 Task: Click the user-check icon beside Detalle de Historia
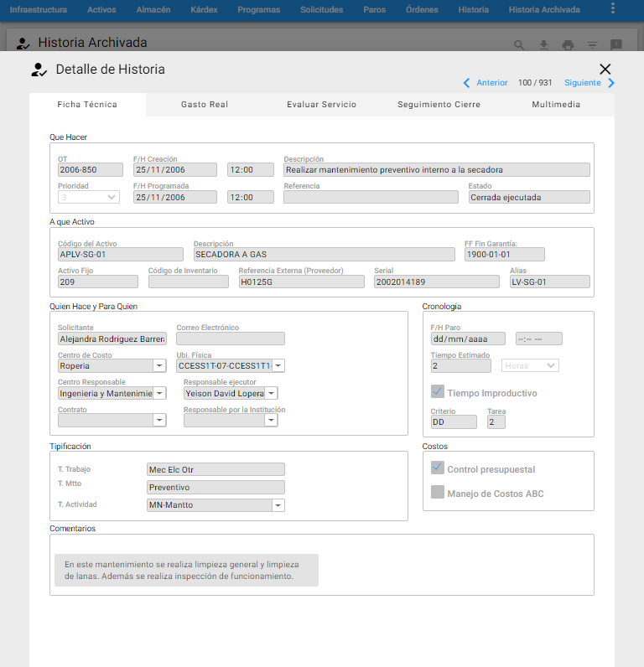tap(39, 70)
